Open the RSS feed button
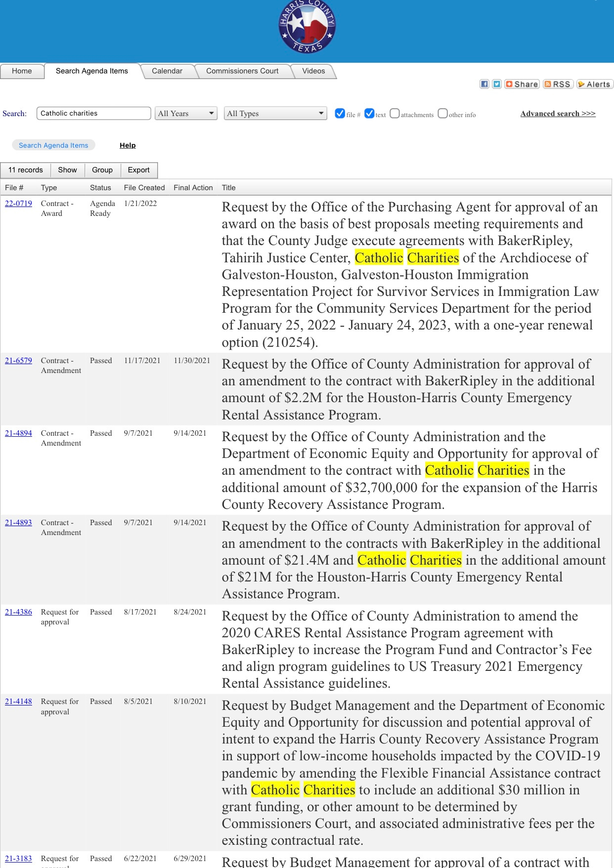The height and width of the screenshot is (868, 614). pos(558,84)
